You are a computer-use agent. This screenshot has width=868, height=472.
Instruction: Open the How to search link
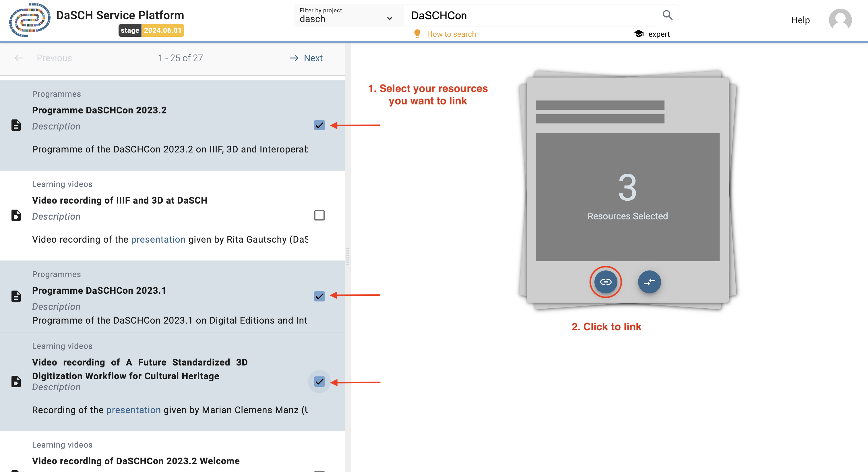[x=451, y=34]
